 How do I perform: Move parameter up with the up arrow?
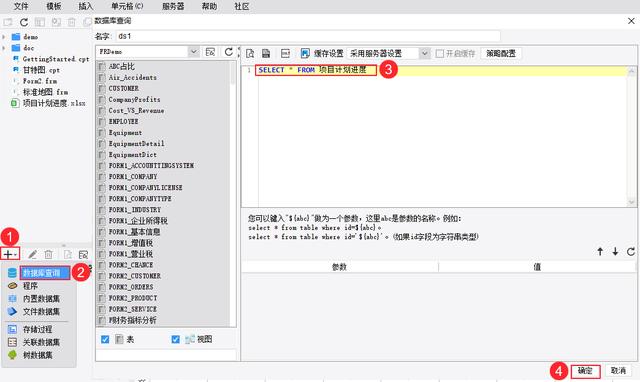coord(600,251)
